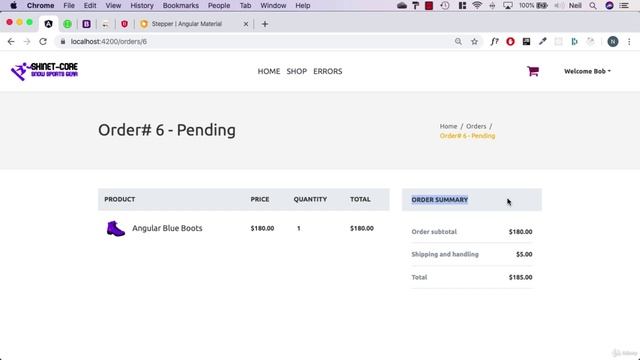Click the zoom magnifier in address bar
The height and width of the screenshot is (360, 640).
(x=458, y=42)
